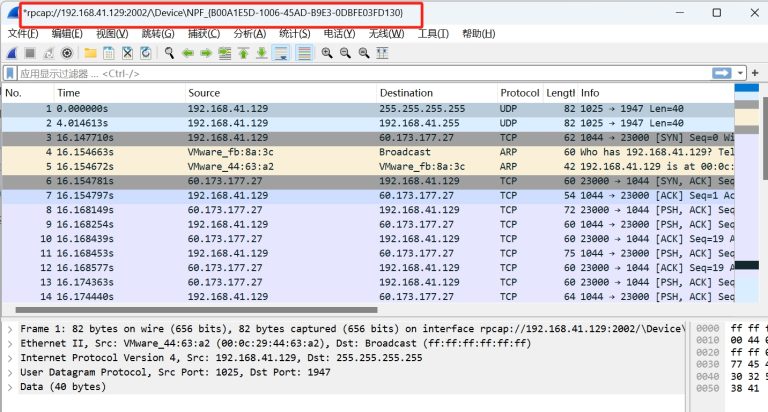Select packet 1 UDP broadcast row
This screenshot has height=412, width=768.
click(x=368, y=109)
